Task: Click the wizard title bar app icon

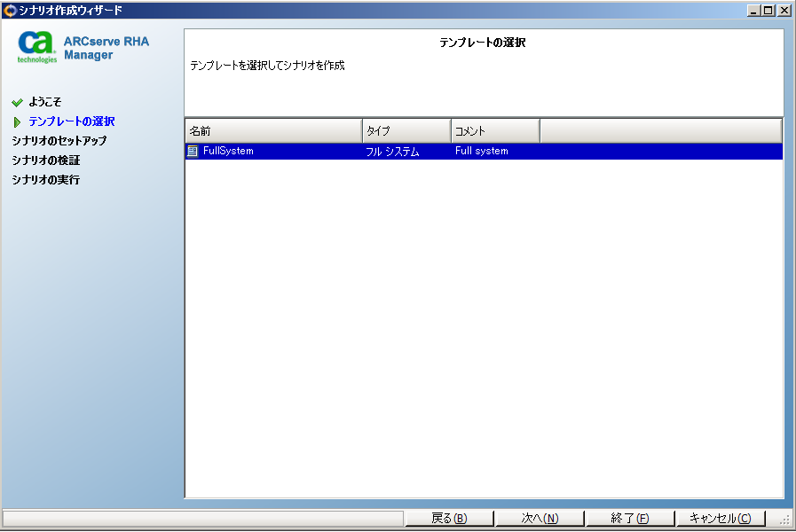Action: coord(10,10)
